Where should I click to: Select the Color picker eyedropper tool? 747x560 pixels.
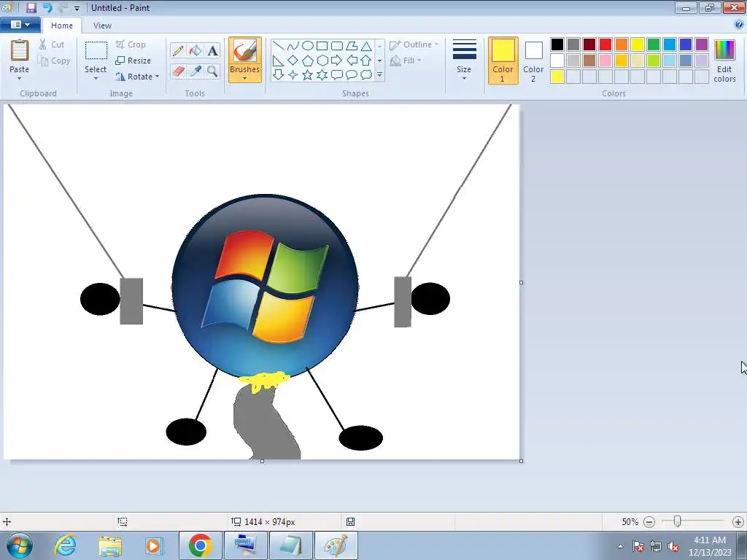click(196, 71)
